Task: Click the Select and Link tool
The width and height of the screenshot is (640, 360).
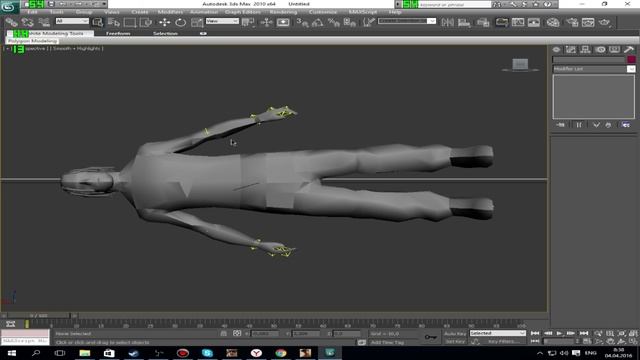Action: coord(11,22)
